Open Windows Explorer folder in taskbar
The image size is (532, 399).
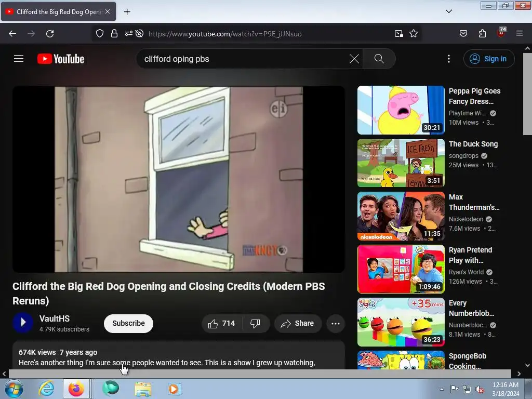[x=143, y=389]
